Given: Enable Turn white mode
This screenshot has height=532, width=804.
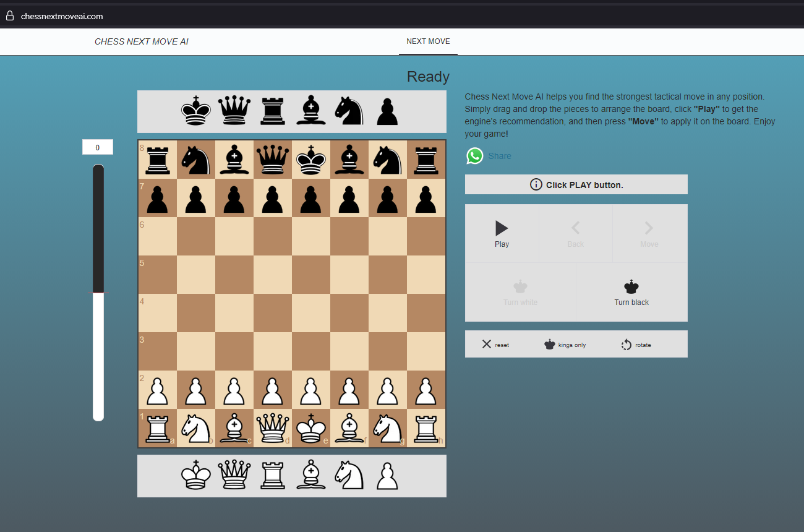Looking at the screenshot, I should [520, 291].
